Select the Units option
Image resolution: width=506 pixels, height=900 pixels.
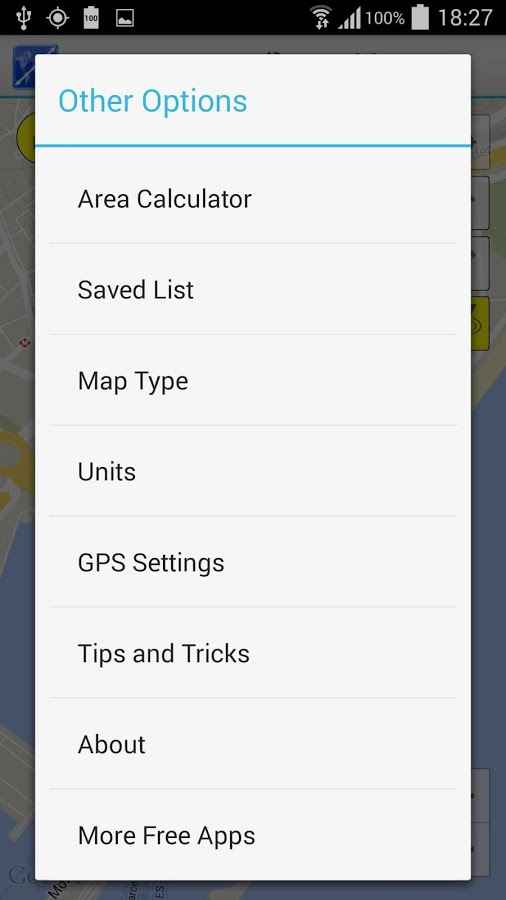252,471
